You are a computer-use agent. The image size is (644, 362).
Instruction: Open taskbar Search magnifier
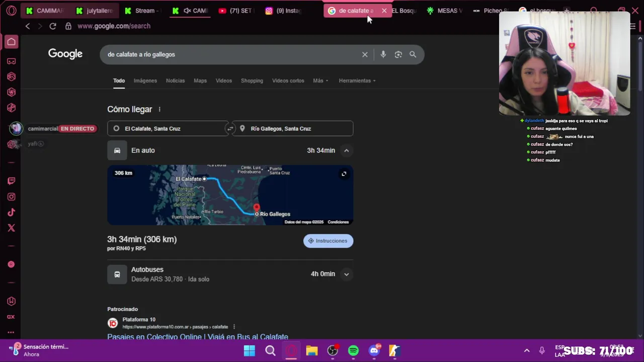tap(270, 350)
